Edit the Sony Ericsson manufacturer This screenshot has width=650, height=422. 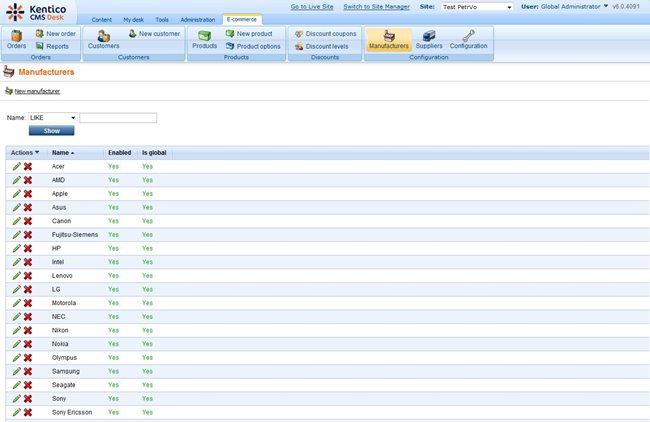point(17,412)
